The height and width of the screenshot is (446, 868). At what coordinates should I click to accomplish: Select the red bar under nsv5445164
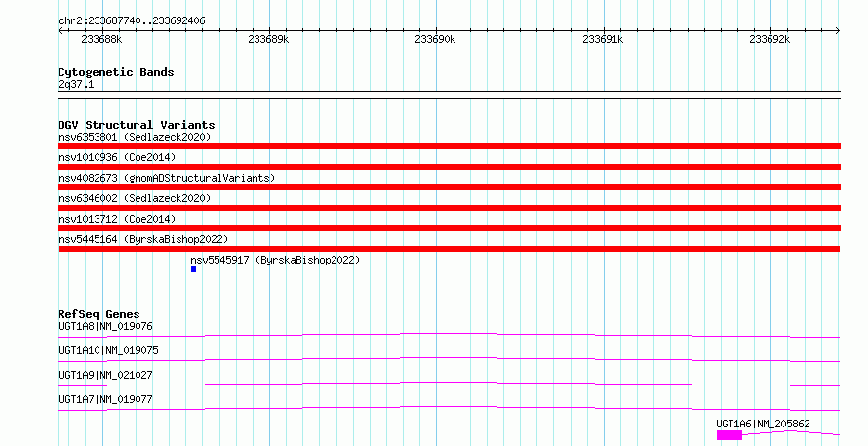coord(449,249)
